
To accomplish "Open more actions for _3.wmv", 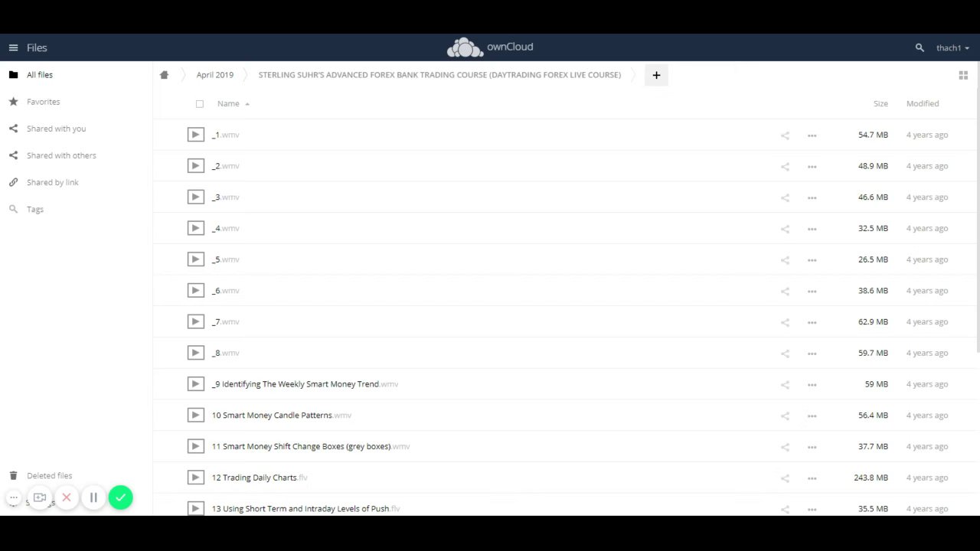I will 812,197.
